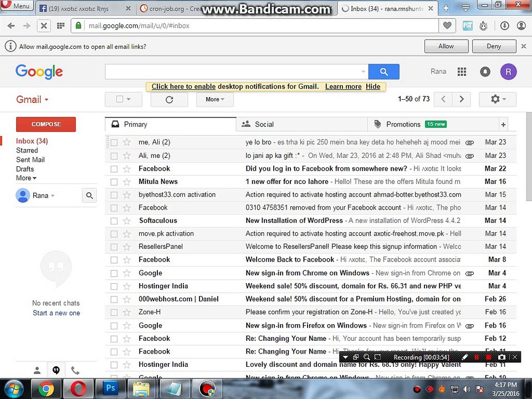Open the Hangouts contacts icon
Viewport: 532px width, 399px height.
37,371
